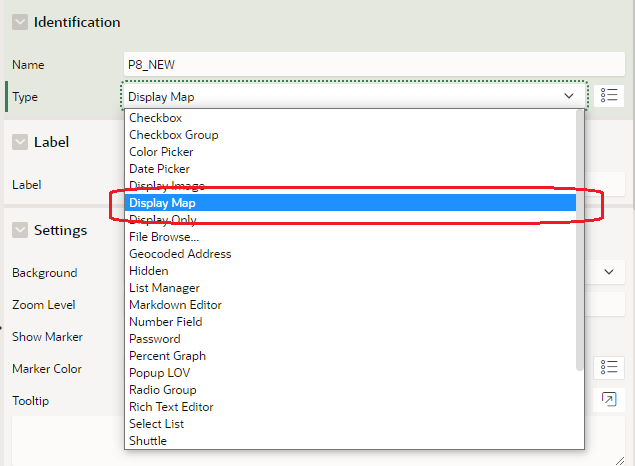The width and height of the screenshot is (635, 466).
Task: Open the Tooltip expand editor icon
Action: [x=609, y=400]
